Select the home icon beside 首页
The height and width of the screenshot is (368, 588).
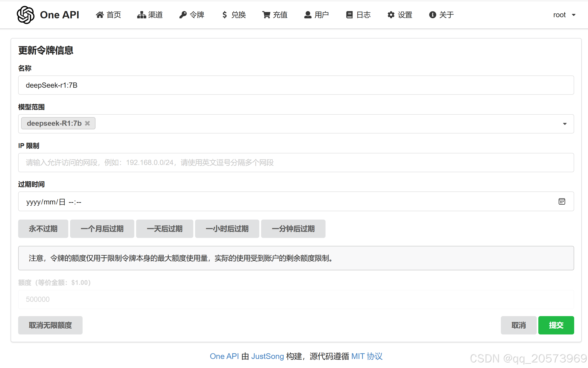click(100, 15)
